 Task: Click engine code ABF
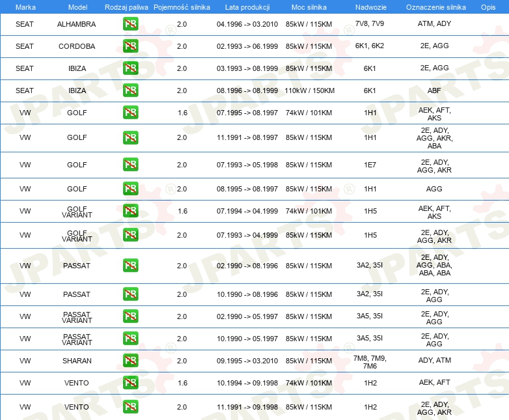434,91
